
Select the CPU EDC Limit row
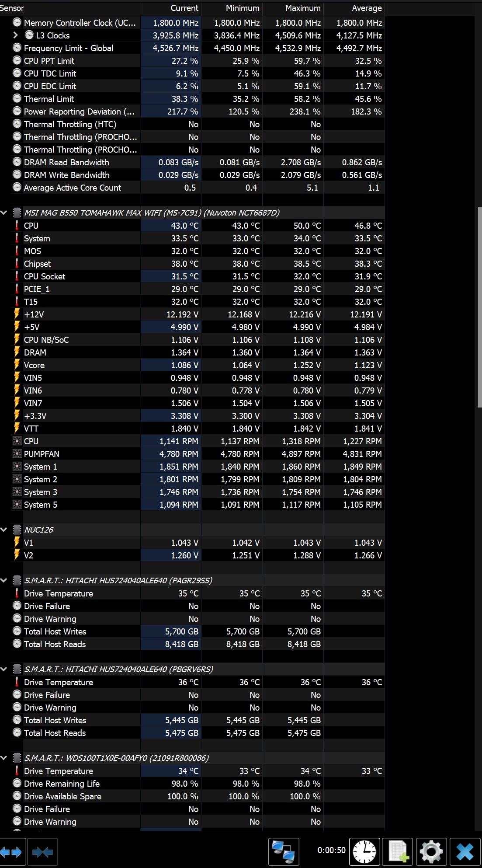(192, 86)
